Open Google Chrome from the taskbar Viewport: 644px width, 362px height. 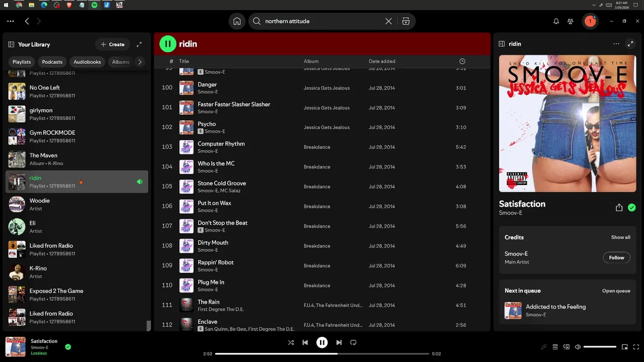[19, 5]
